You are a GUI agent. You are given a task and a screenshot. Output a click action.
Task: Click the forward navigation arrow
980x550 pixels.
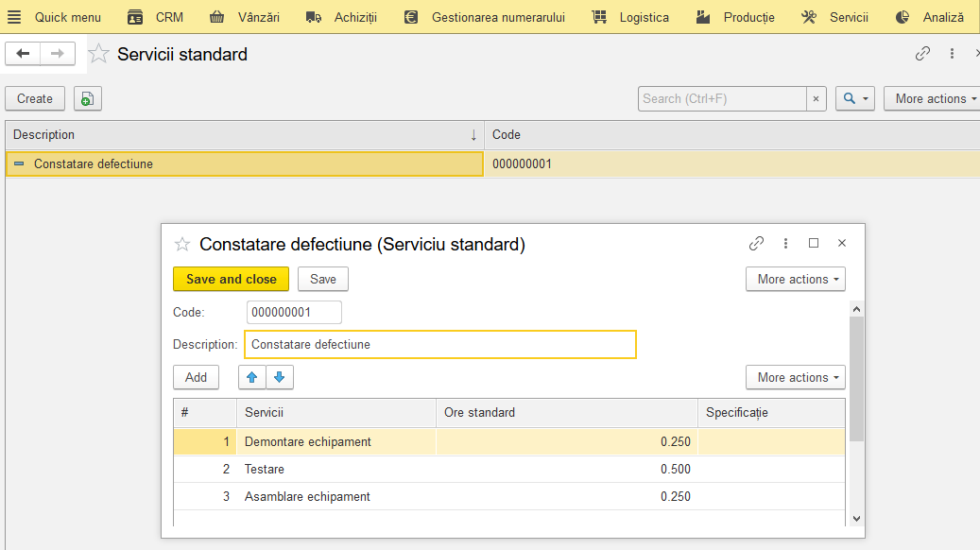coord(58,54)
